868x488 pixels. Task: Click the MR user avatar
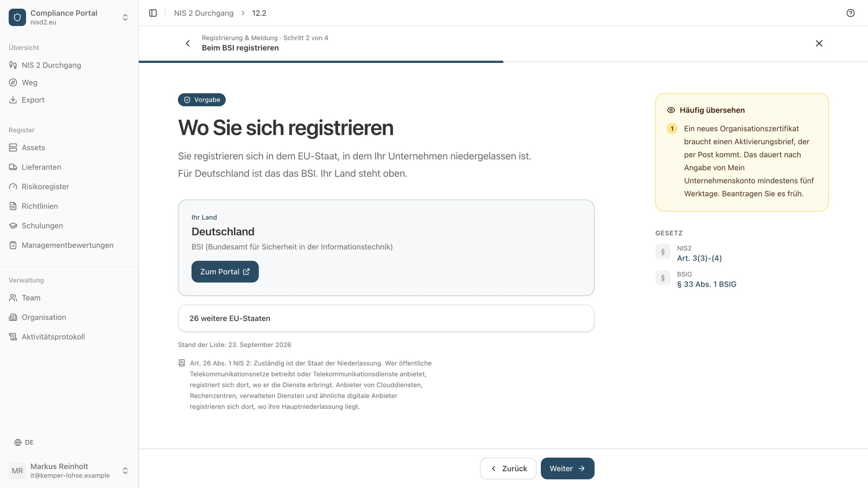(x=17, y=471)
